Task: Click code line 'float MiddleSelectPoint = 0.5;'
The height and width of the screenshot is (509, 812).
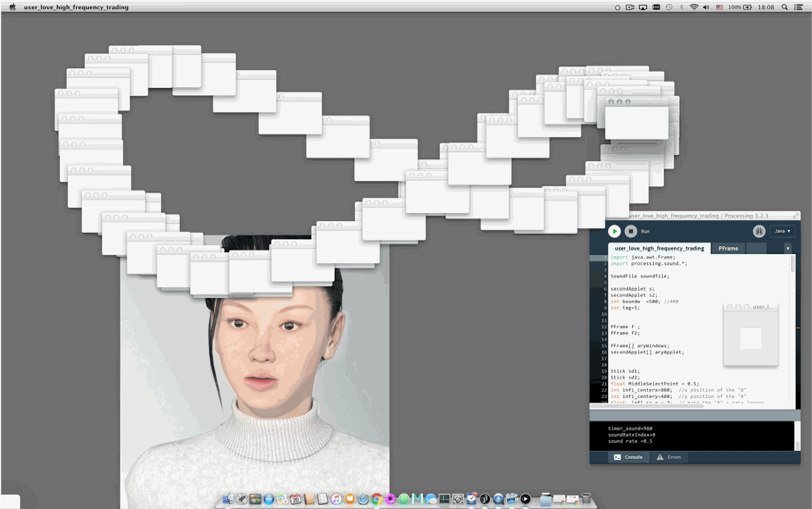Action: tap(654, 384)
